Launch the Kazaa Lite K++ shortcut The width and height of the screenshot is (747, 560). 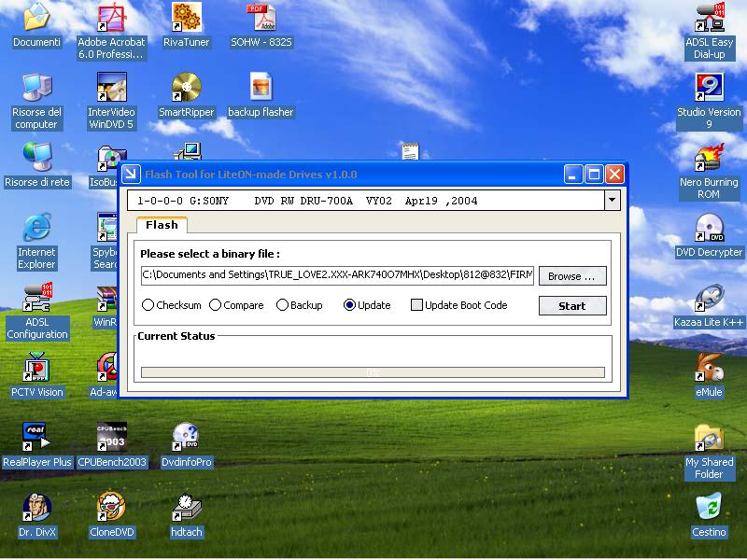(709, 297)
